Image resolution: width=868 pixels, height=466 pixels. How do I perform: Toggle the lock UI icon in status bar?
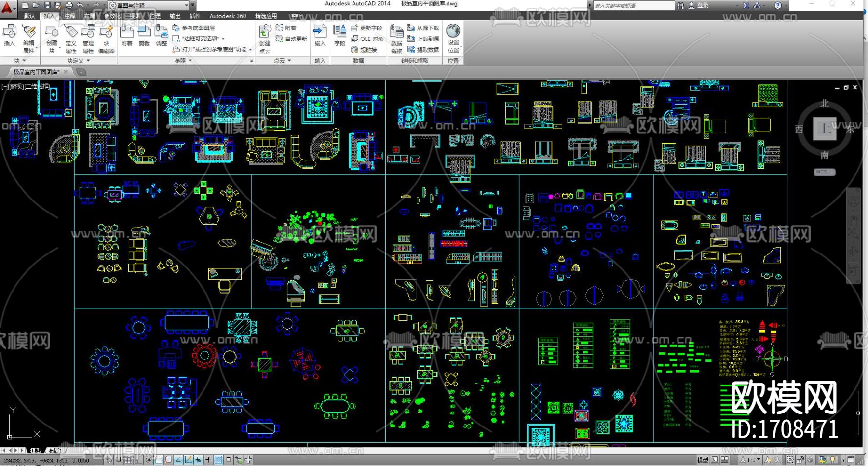[x=800, y=460]
